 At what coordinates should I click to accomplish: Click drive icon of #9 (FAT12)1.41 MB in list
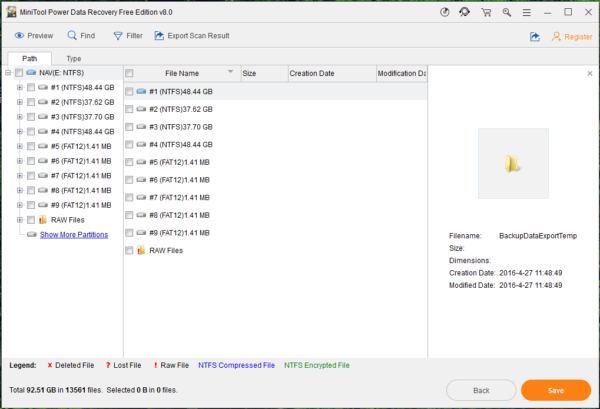[141, 232]
